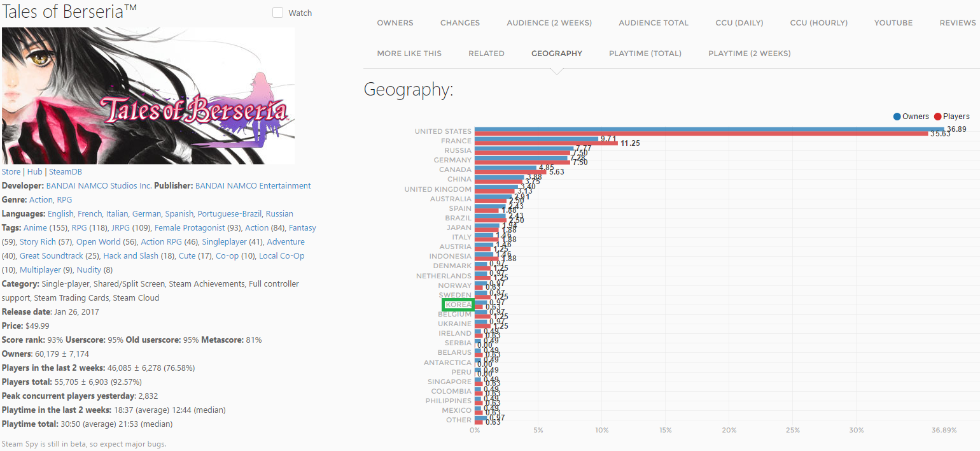
Task: Select the Audience Total tab
Action: [x=654, y=23]
